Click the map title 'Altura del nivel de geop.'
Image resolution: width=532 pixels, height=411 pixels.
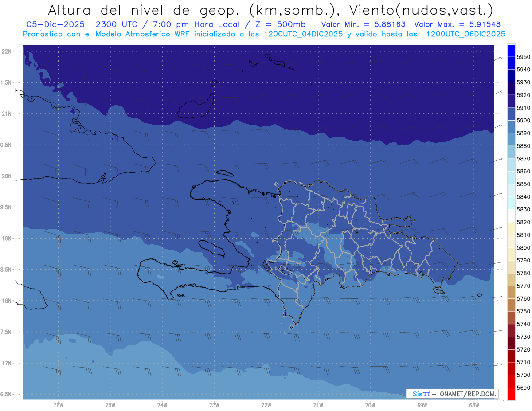(x=144, y=10)
